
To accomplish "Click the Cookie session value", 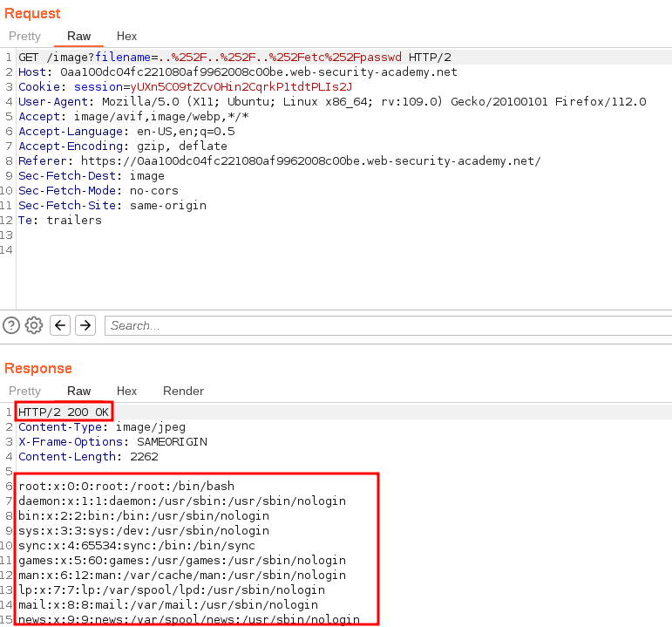I will [241, 87].
